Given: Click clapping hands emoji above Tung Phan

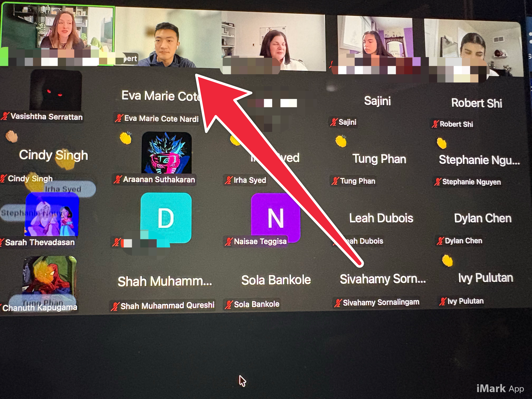Looking at the screenshot, I should pos(341,141).
